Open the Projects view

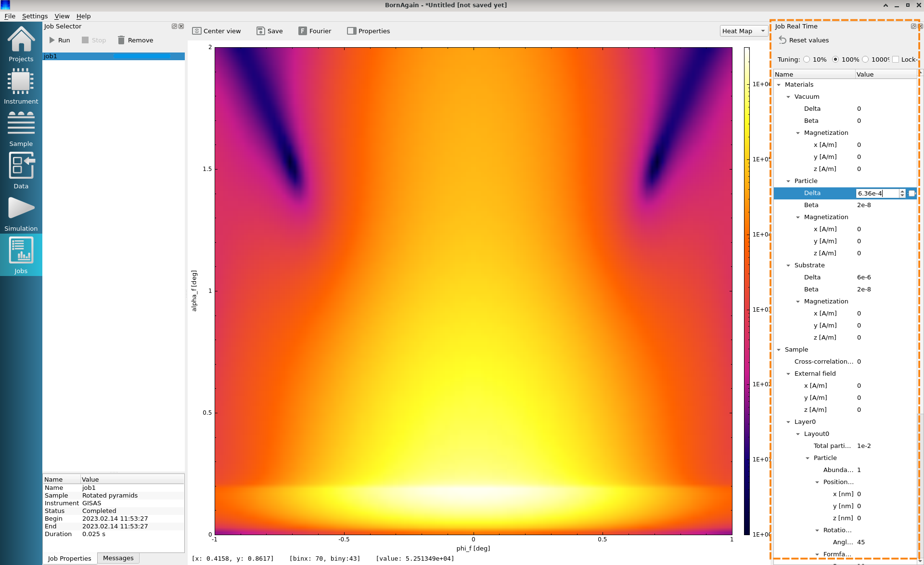click(21, 44)
